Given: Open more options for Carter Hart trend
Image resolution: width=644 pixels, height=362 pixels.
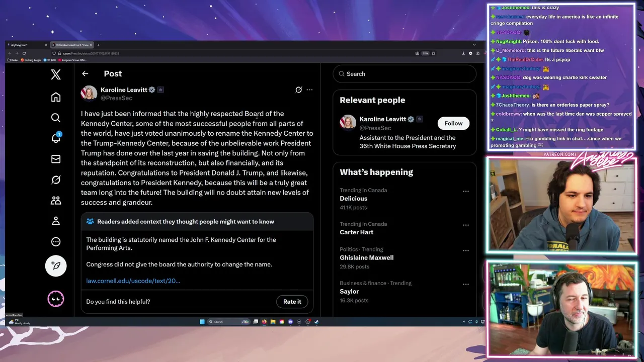Looking at the screenshot, I should pos(466,225).
